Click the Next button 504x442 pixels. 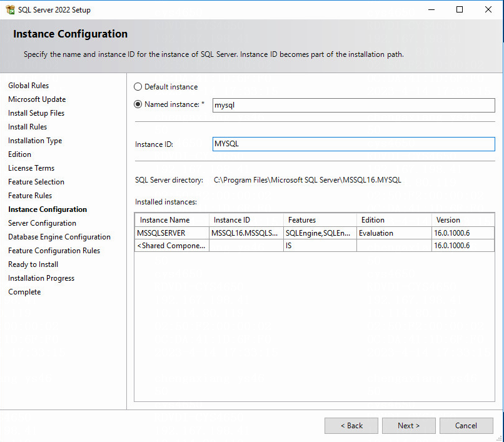click(408, 426)
